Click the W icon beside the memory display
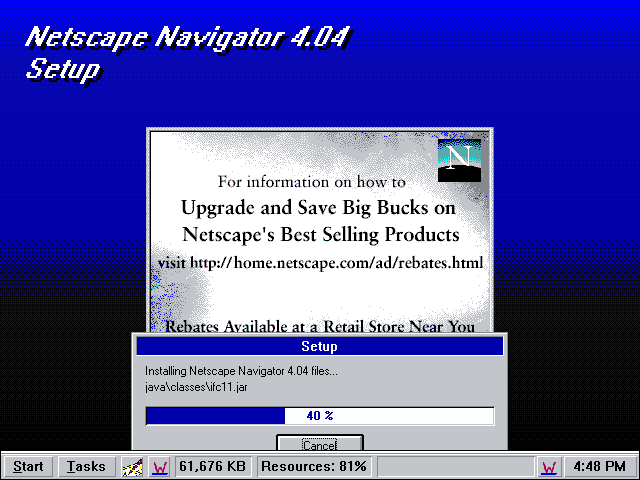Viewport: 640px width, 480px height. coord(160,466)
